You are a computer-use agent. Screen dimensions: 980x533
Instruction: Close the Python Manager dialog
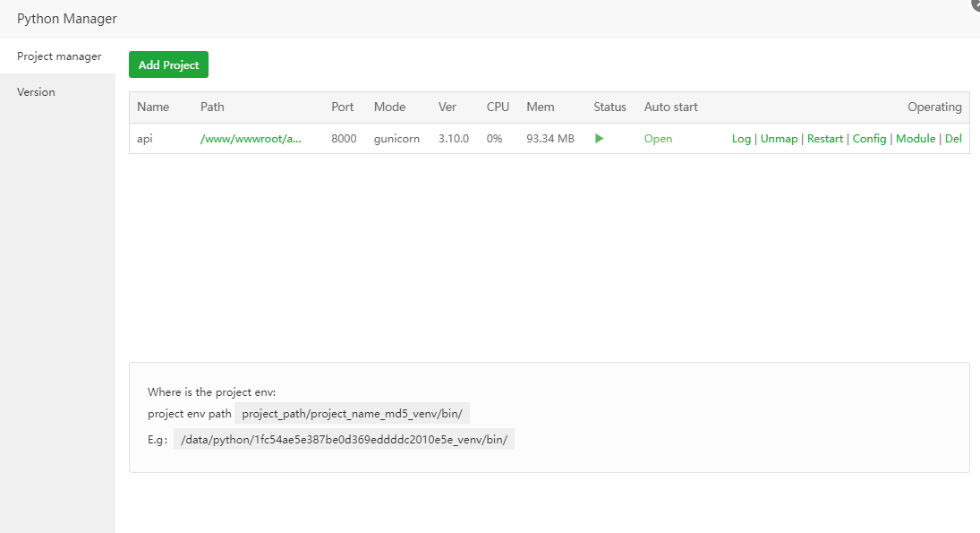pos(976,4)
